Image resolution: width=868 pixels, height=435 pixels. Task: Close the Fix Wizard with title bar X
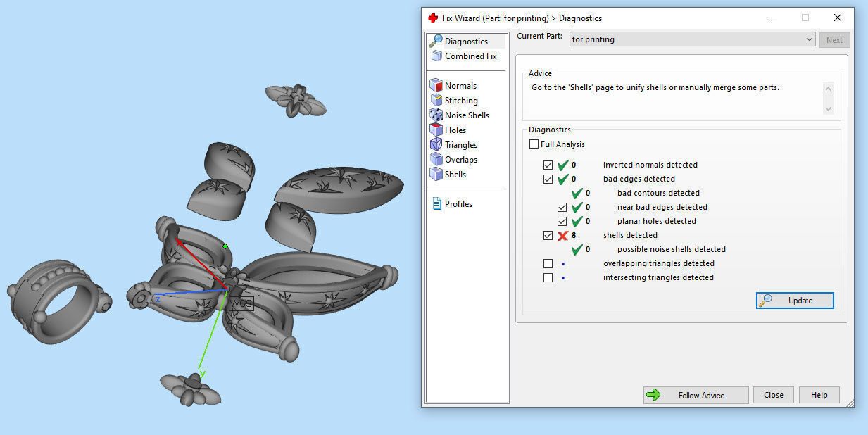(837, 18)
